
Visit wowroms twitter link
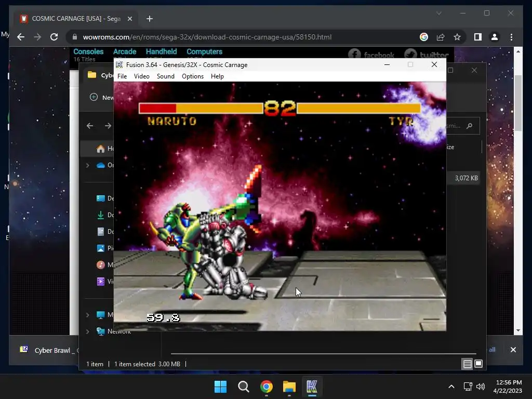click(x=427, y=54)
